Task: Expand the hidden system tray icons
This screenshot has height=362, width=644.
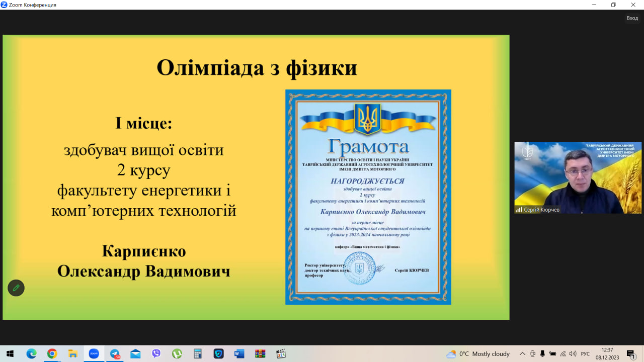Action: point(522,353)
